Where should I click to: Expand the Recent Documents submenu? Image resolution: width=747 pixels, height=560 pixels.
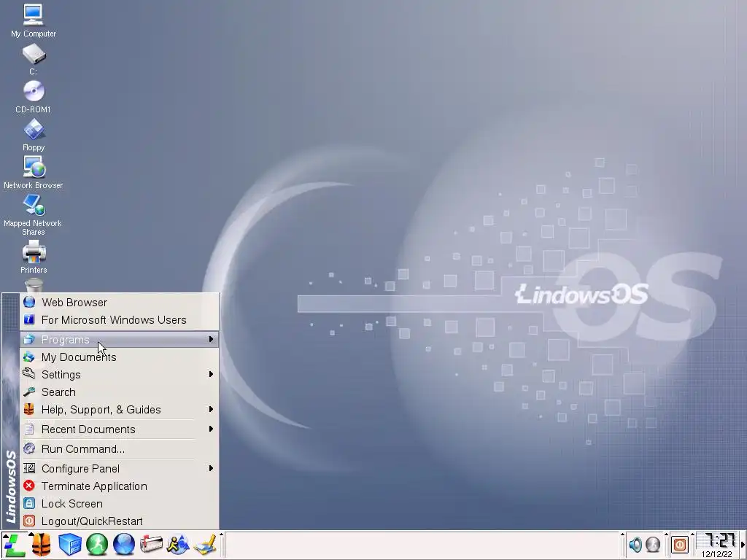coord(120,429)
